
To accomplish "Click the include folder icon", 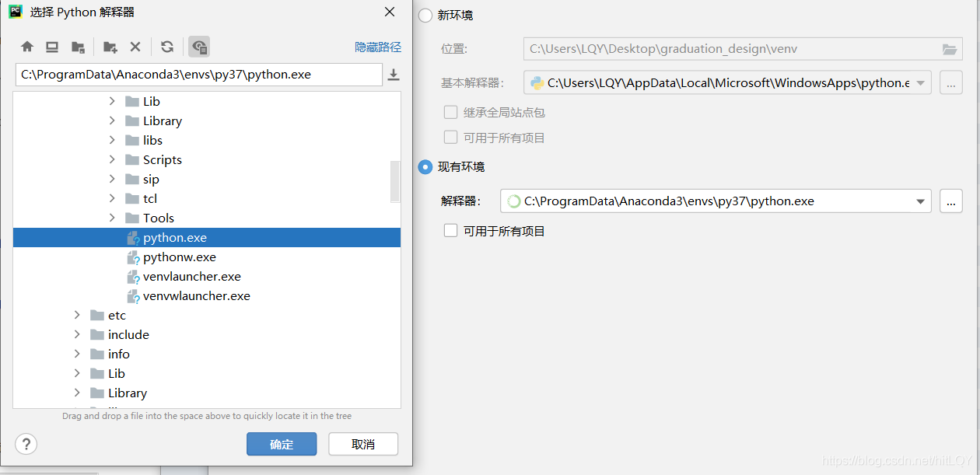I will tap(97, 334).
